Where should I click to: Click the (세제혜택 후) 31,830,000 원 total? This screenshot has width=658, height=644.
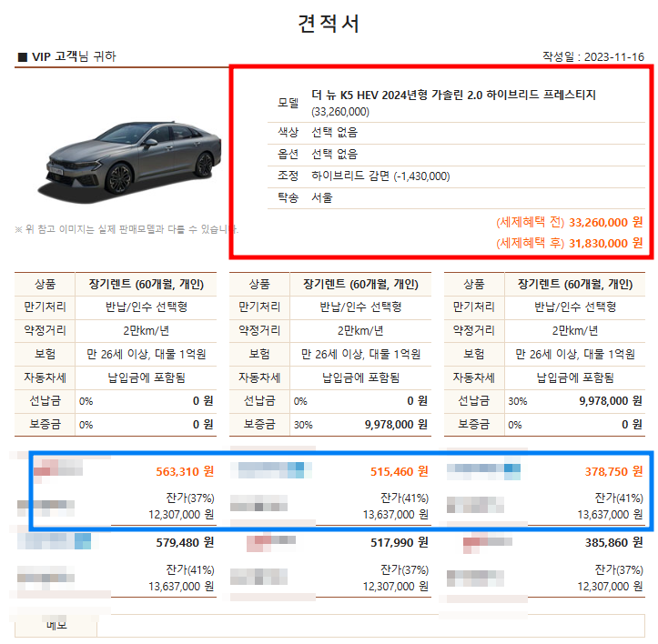570,243
